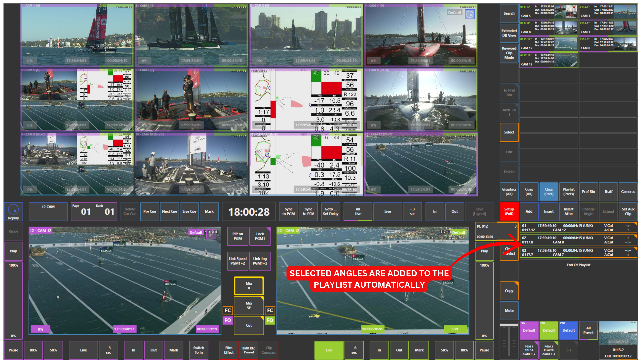644x362 pixels.
Task: Select the Clips (Pref) tab
Action: point(549,192)
